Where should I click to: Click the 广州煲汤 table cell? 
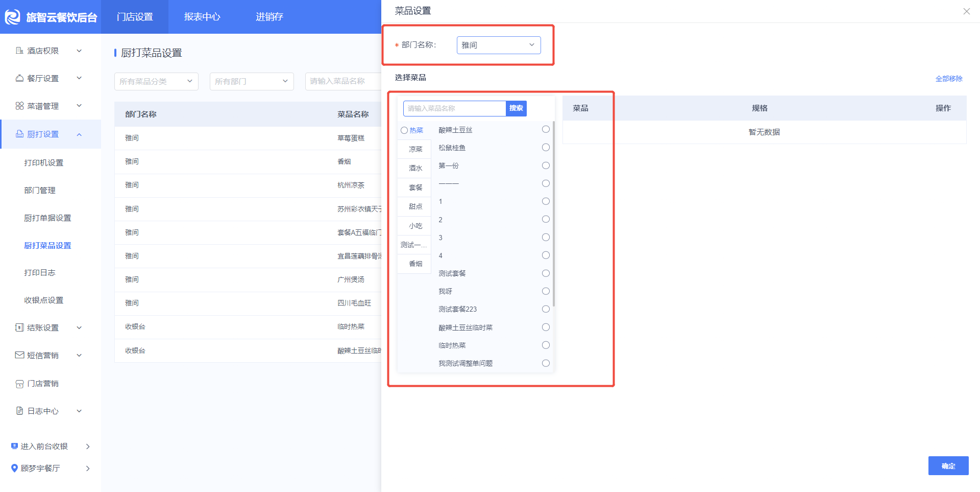coord(351,279)
